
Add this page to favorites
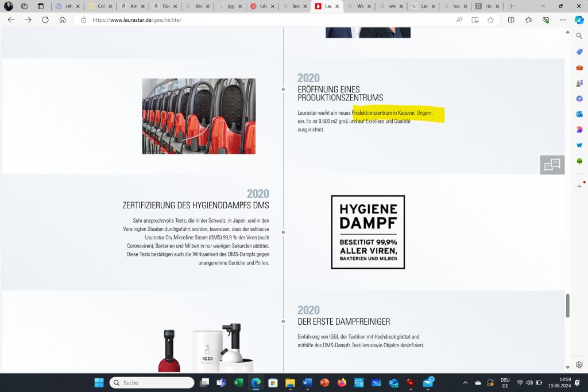(x=490, y=20)
